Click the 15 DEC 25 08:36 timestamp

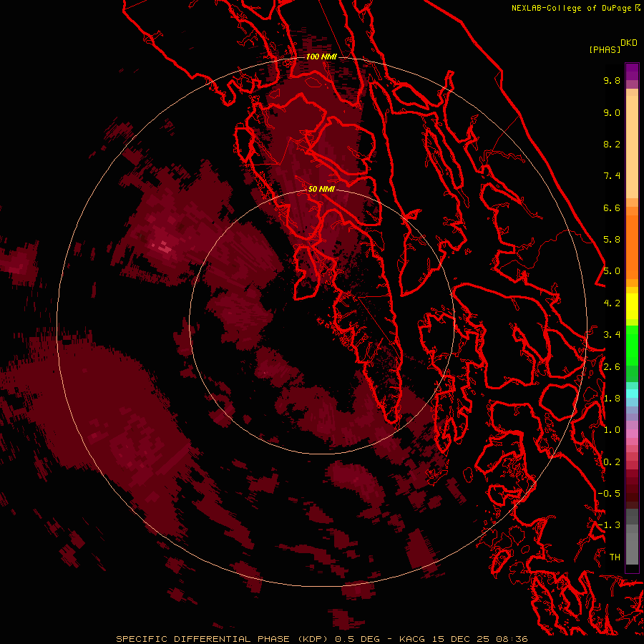pyautogui.click(x=479, y=639)
